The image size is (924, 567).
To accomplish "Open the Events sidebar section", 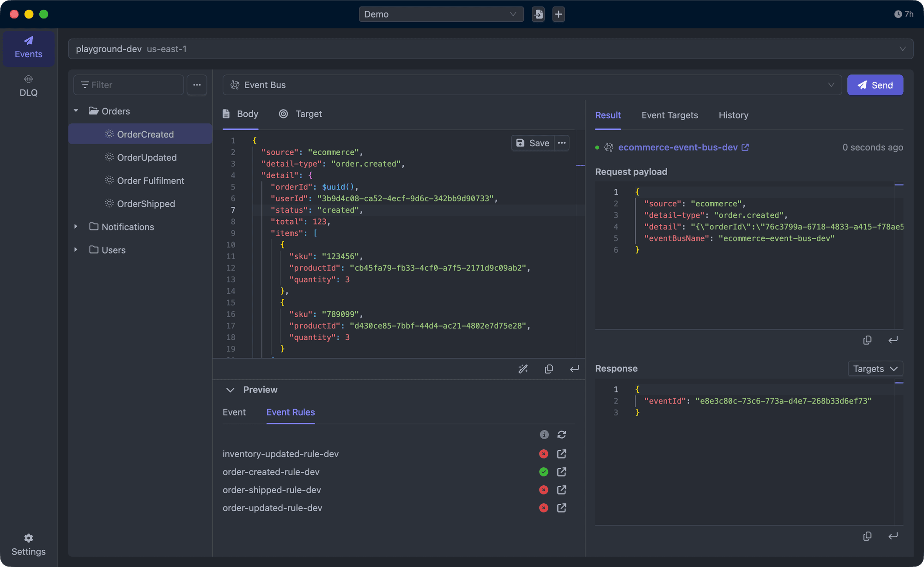I will 29,48.
